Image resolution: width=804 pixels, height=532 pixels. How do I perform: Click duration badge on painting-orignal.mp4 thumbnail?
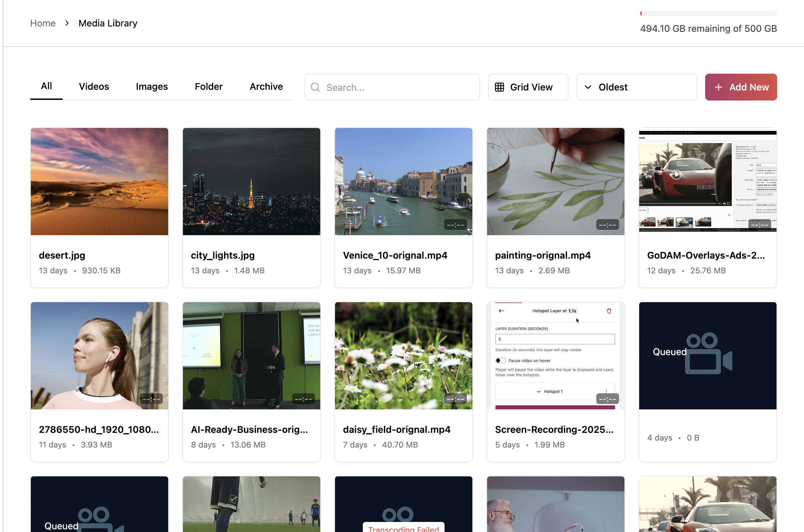pos(607,224)
